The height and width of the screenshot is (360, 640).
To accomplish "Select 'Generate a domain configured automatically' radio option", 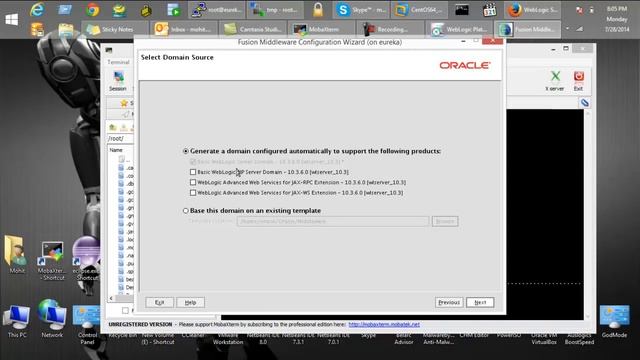I will (186, 151).
